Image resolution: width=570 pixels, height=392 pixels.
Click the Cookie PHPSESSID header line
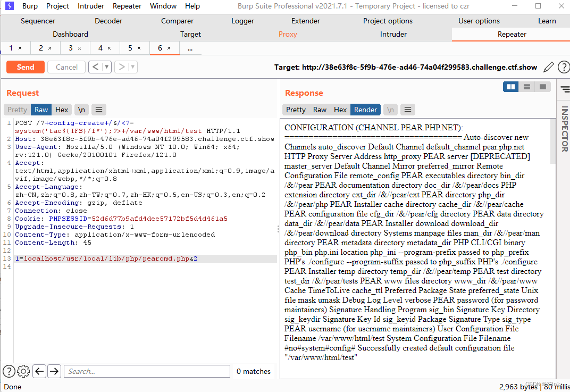click(121, 219)
